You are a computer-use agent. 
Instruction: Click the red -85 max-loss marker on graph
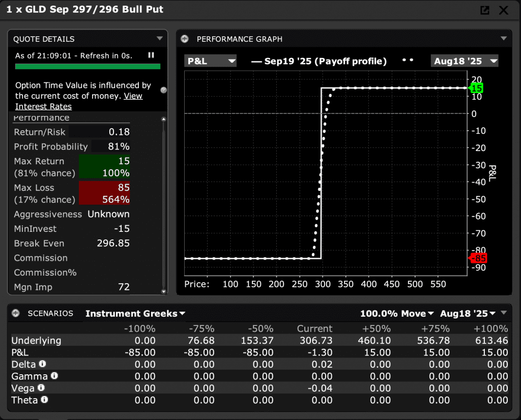click(x=478, y=258)
